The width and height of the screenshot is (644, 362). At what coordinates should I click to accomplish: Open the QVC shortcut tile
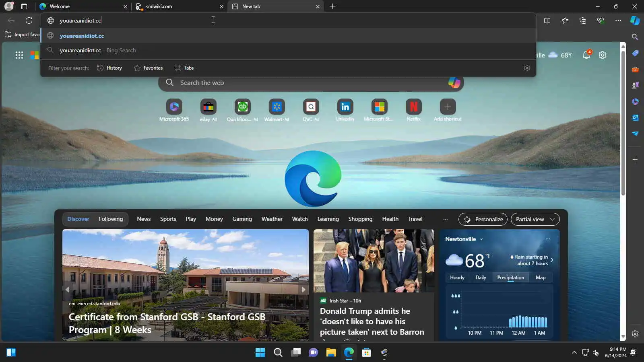pos(311,110)
